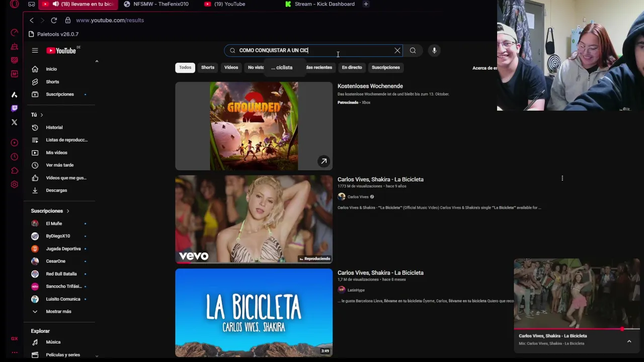Open a new browser tab with plus

[x=366, y=4]
